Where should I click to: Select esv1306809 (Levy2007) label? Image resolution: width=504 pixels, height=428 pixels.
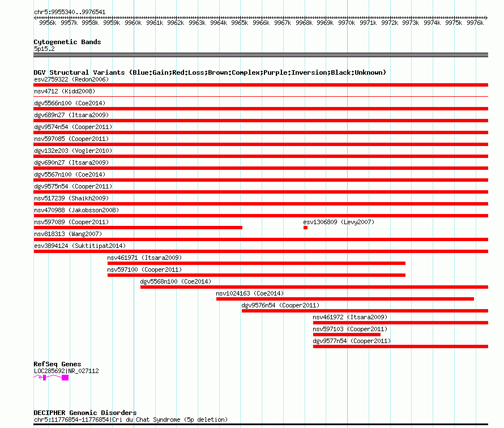(339, 222)
